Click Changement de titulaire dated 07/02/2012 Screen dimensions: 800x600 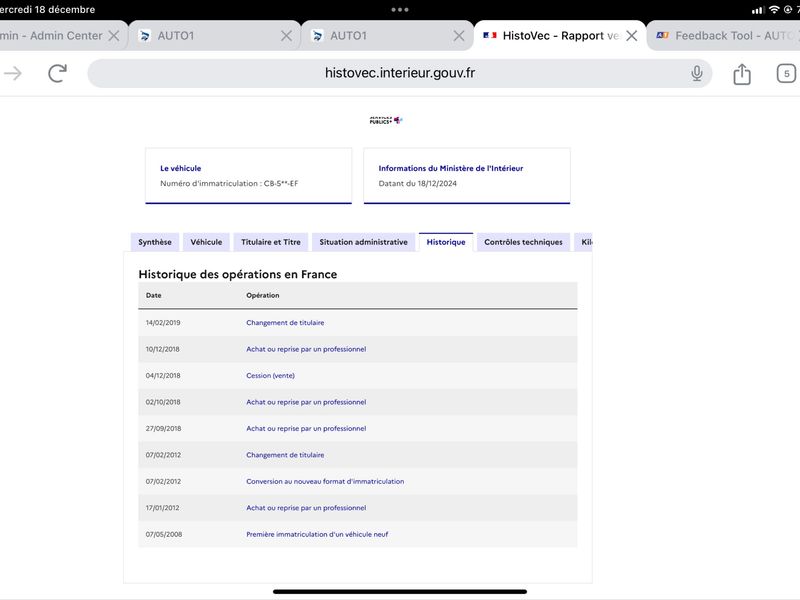coord(285,455)
